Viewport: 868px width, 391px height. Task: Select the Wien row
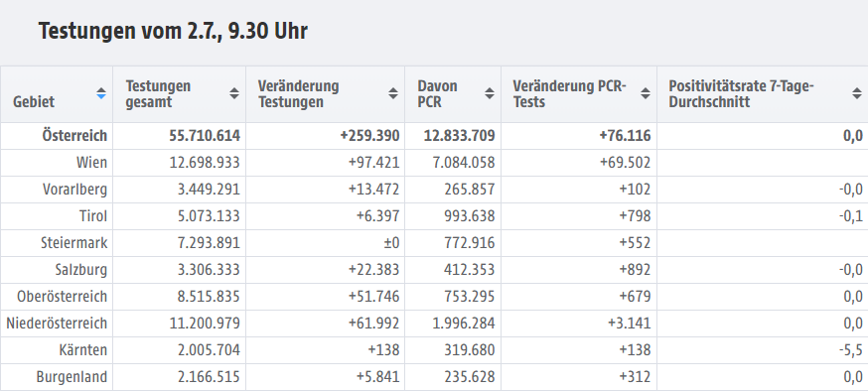pos(434,163)
